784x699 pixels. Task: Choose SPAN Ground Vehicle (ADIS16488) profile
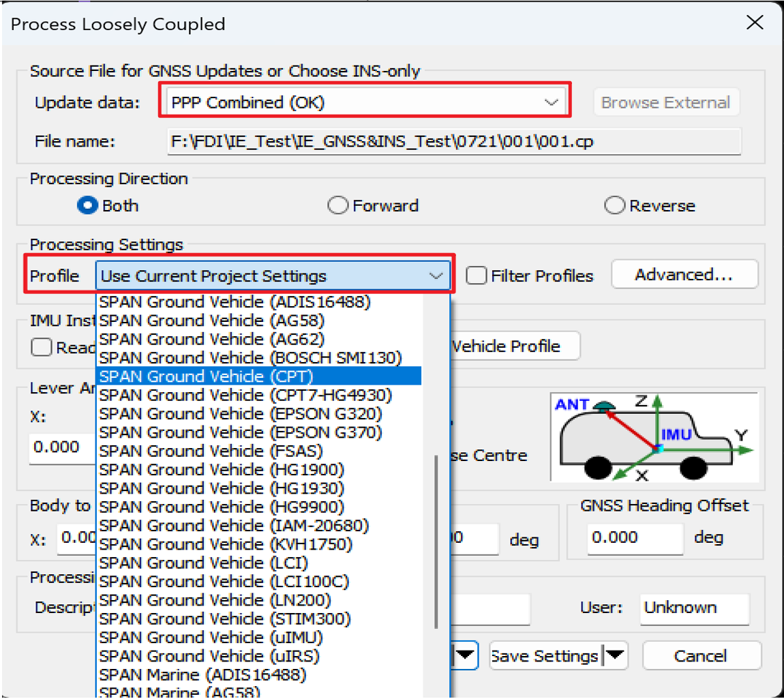(x=259, y=302)
